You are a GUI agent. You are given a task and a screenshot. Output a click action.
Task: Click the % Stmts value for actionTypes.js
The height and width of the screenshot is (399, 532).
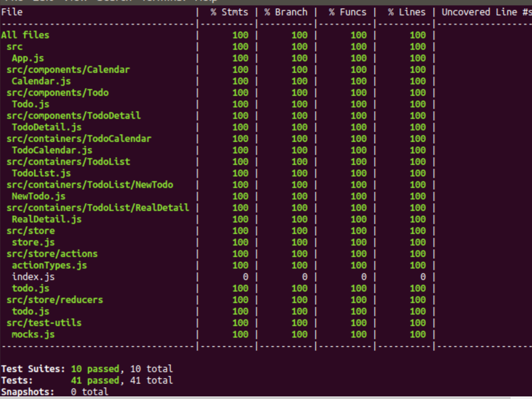240,265
